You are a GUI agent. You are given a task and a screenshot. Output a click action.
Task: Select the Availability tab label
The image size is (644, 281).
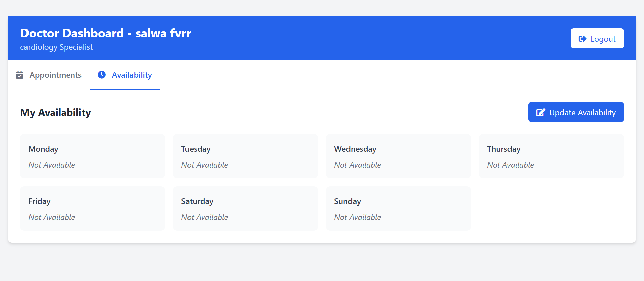pyautogui.click(x=132, y=75)
